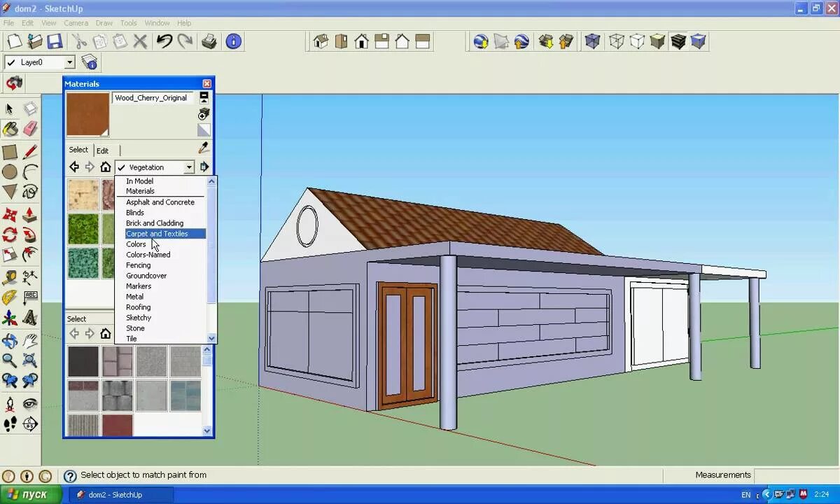The width and height of the screenshot is (840, 504).
Task: Open the Camera menu
Action: click(x=76, y=23)
